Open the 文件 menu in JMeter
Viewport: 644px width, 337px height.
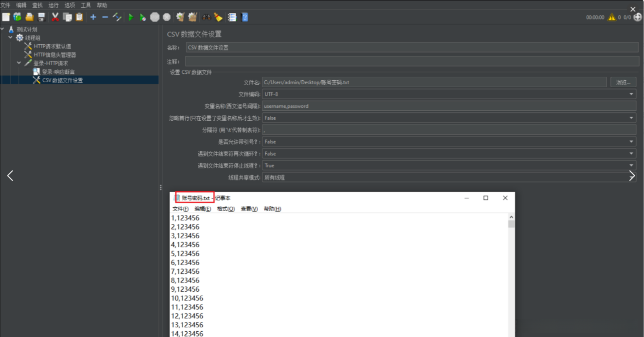click(5, 5)
